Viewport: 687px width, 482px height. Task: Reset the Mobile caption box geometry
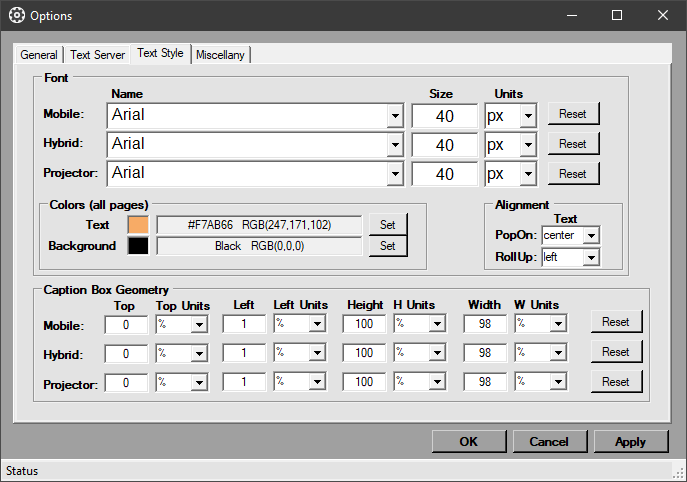pyautogui.click(x=616, y=322)
